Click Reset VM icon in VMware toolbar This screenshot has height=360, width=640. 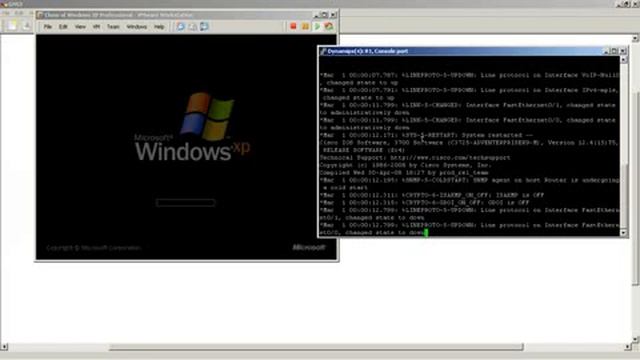[329, 27]
